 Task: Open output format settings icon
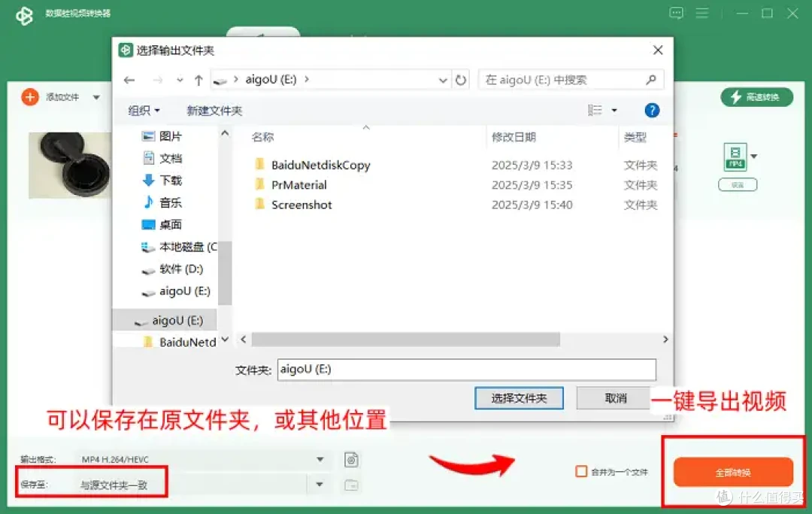pyautogui.click(x=351, y=460)
